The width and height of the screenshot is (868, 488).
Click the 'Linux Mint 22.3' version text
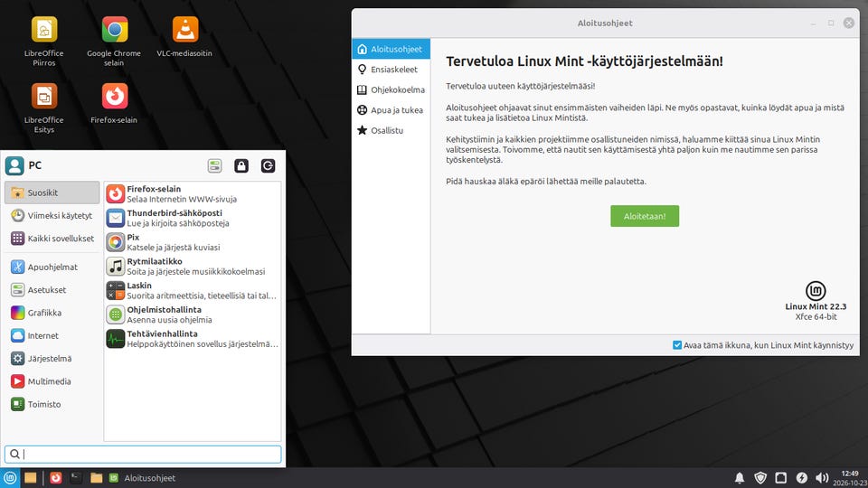[816, 306]
